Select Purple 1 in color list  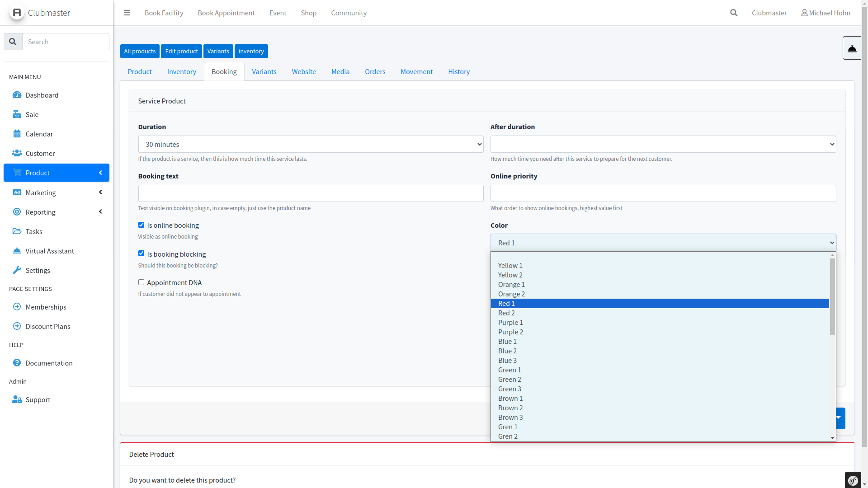510,323
